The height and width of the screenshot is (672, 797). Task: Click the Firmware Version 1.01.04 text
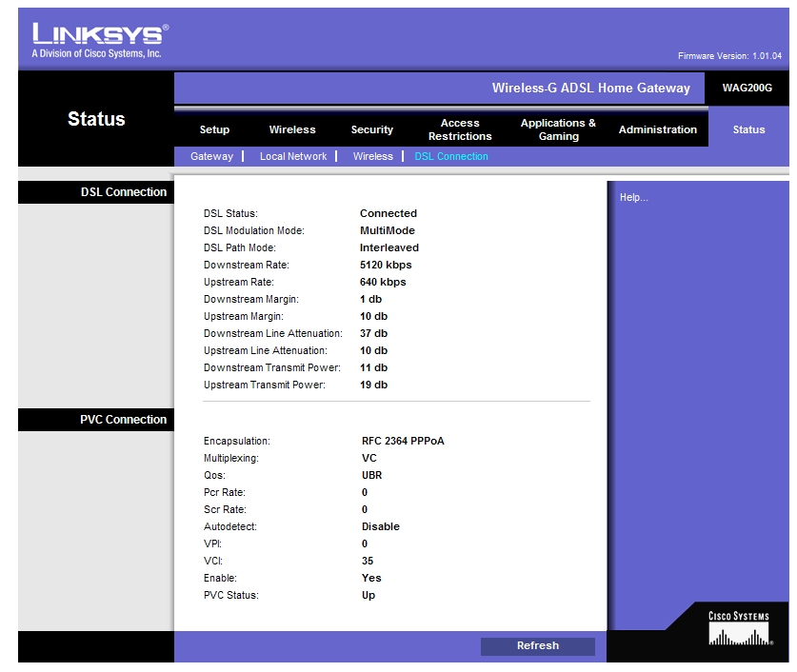click(x=729, y=56)
